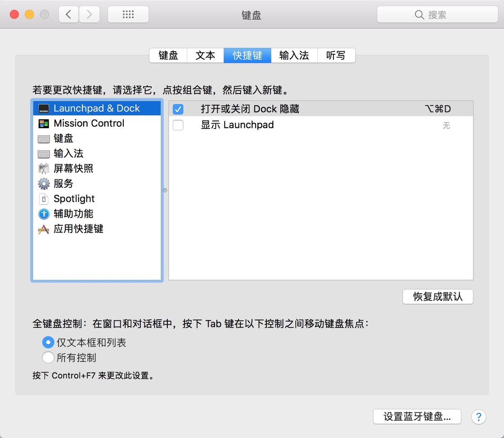This screenshot has width=504, height=438.
Task: Click the Launchpad & Dock icon in sidebar
Action: (x=44, y=108)
